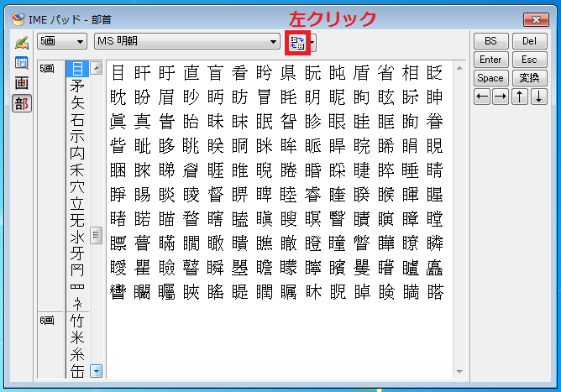This screenshot has height=392, width=561.
Task: Click the down arrow key button
Action: coord(539,97)
